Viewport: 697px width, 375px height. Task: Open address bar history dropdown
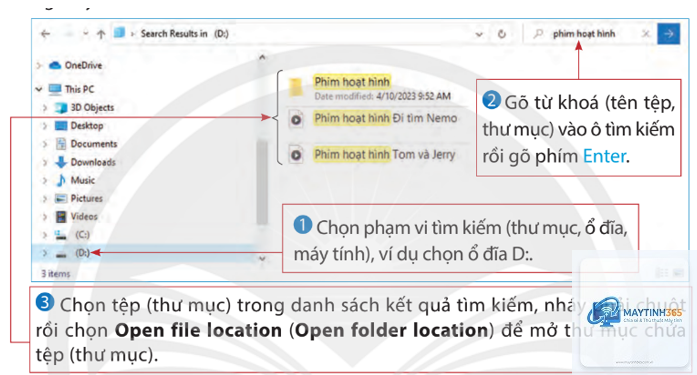(479, 34)
